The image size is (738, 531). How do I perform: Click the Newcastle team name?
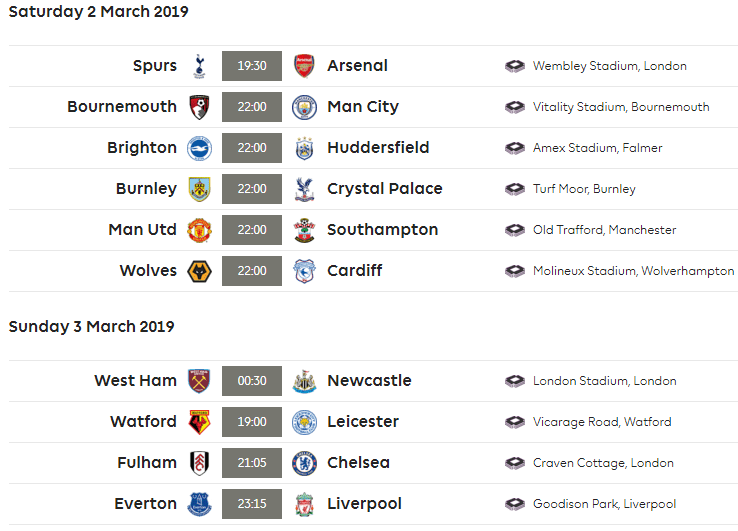click(x=369, y=381)
